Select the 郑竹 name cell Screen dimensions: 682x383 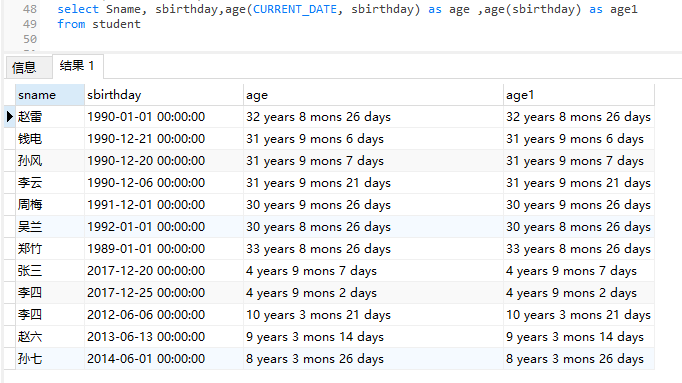pos(50,249)
